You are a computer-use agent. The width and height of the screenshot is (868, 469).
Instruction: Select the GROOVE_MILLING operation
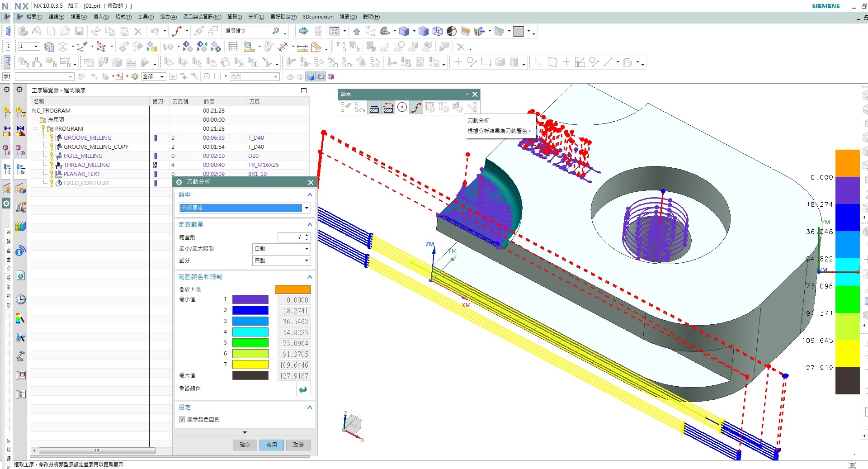pos(87,138)
